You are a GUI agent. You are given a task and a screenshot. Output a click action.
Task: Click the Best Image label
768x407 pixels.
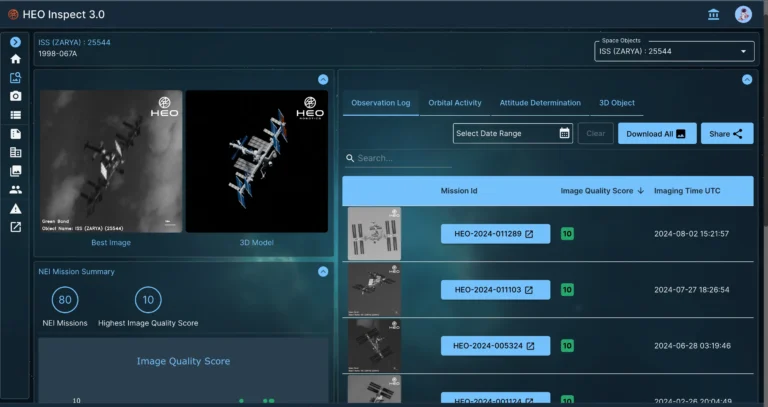111,242
